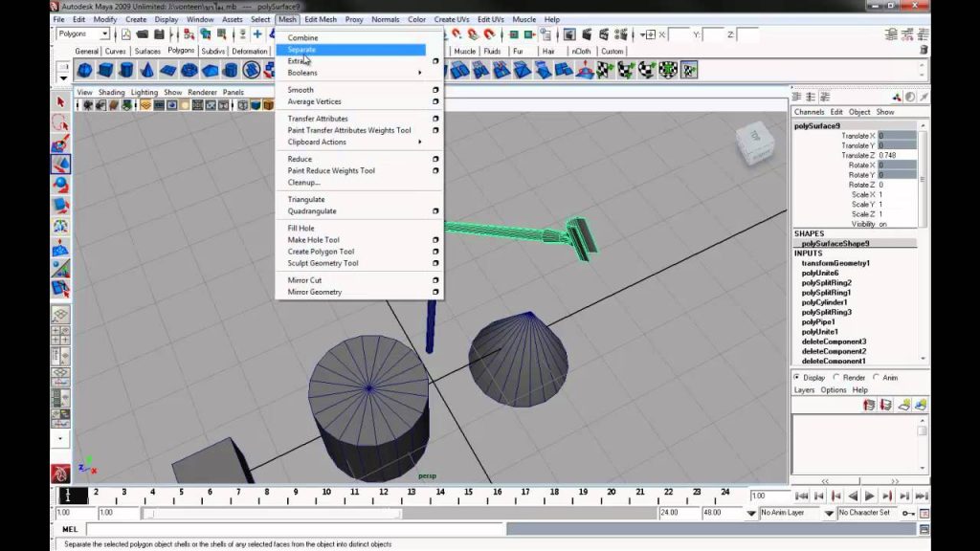Click the Render Current Frame clapper icon
Screen dimensions: 980x551
click(x=587, y=34)
